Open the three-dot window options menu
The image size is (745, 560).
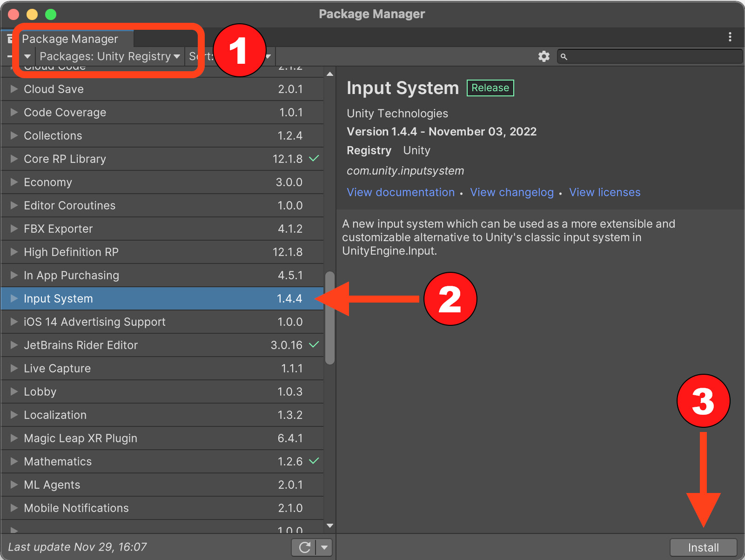pyautogui.click(x=730, y=37)
